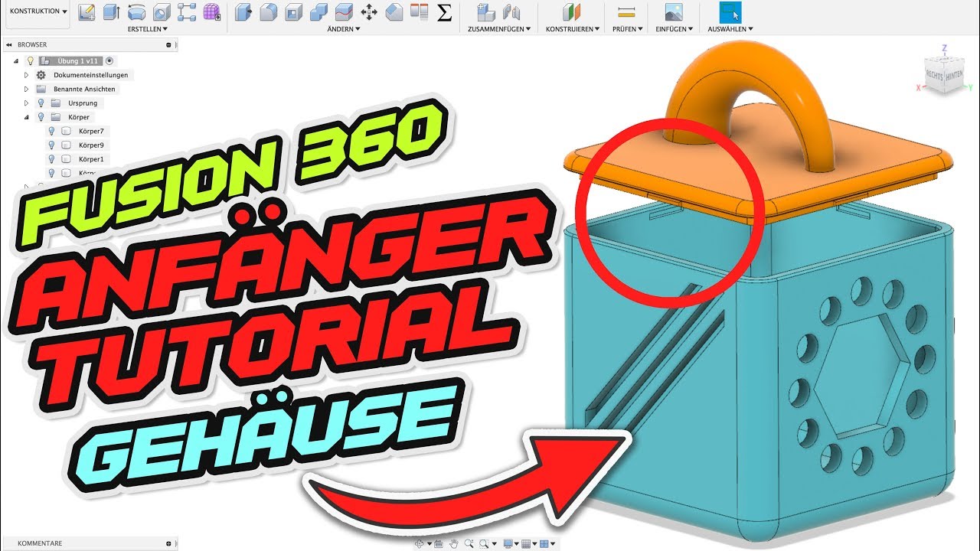Click the Grid settings icon at bottom
The image size is (980, 551).
(526, 543)
